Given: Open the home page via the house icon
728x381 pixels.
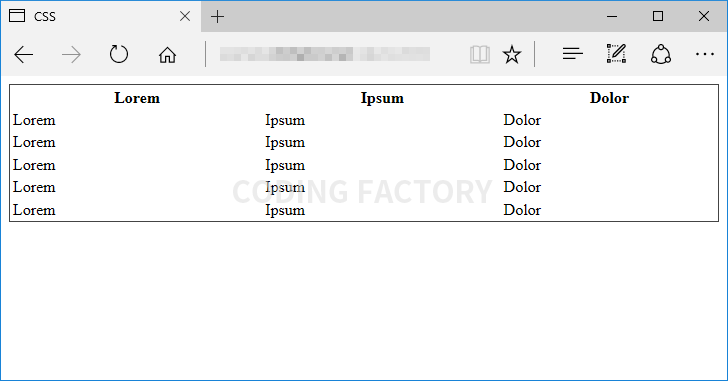Looking at the screenshot, I should pos(167,55).
